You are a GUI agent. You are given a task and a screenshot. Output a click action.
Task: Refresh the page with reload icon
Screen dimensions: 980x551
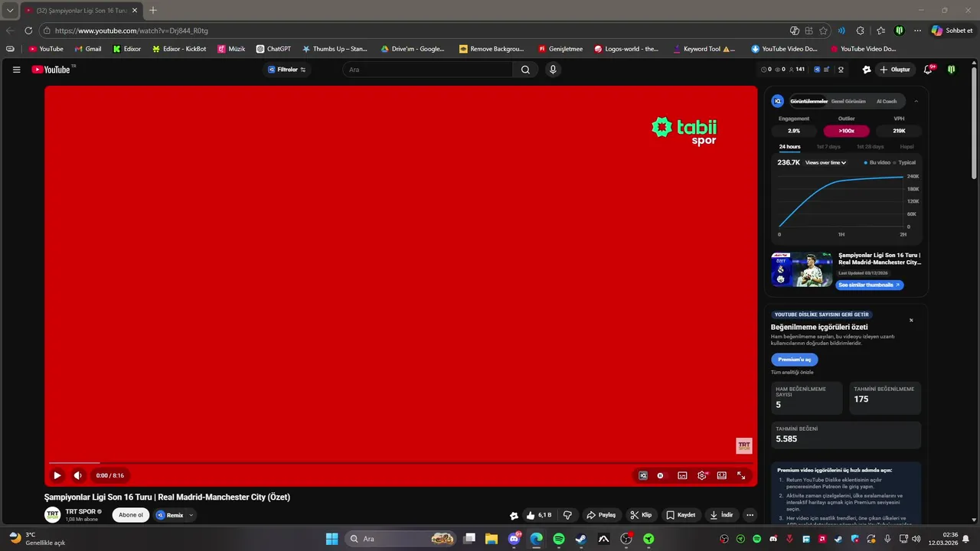pos(28,31)
